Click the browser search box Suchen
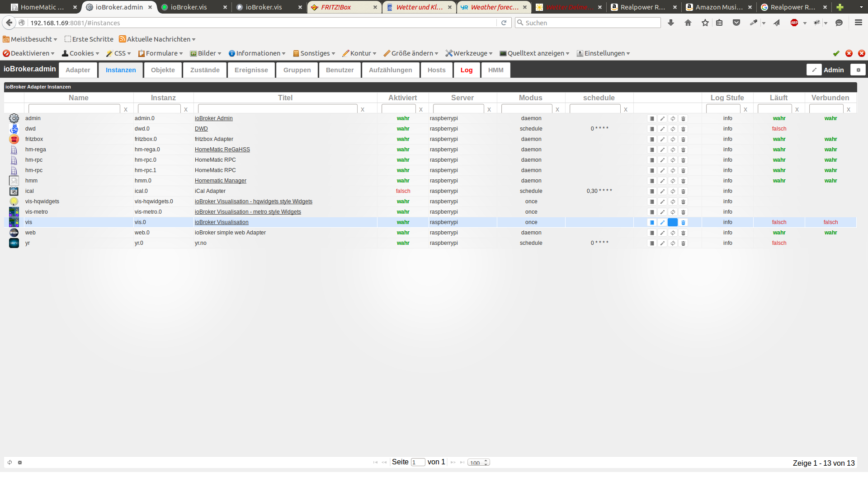The width and height of the screenshot is (868, 477). click(x=588, y=23)
